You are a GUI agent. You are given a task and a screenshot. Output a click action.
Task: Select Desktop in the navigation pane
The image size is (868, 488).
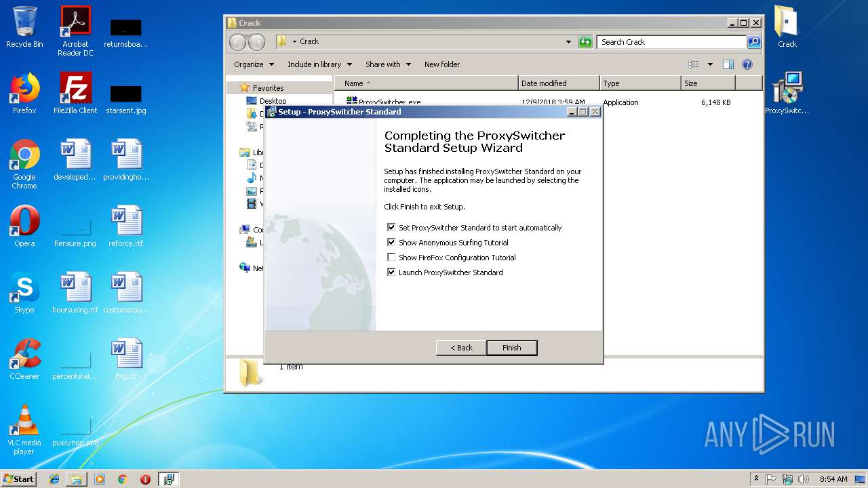point(273,100)
